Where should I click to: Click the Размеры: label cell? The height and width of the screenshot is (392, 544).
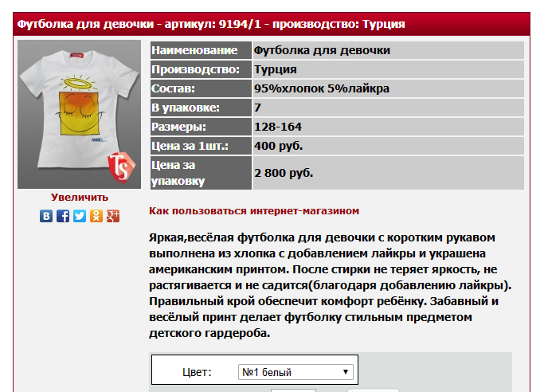201,127
